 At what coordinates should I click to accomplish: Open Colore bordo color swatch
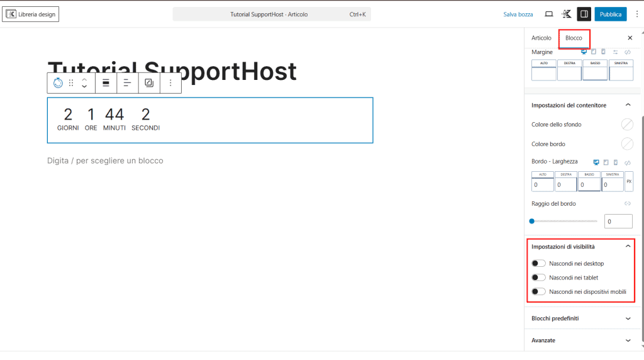[627, 144]
